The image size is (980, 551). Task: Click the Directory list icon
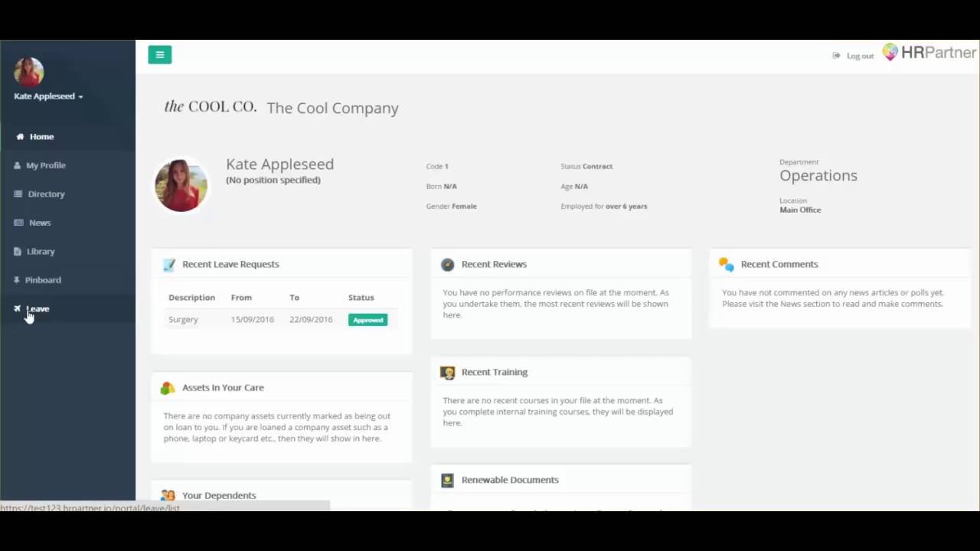(18, 194)
